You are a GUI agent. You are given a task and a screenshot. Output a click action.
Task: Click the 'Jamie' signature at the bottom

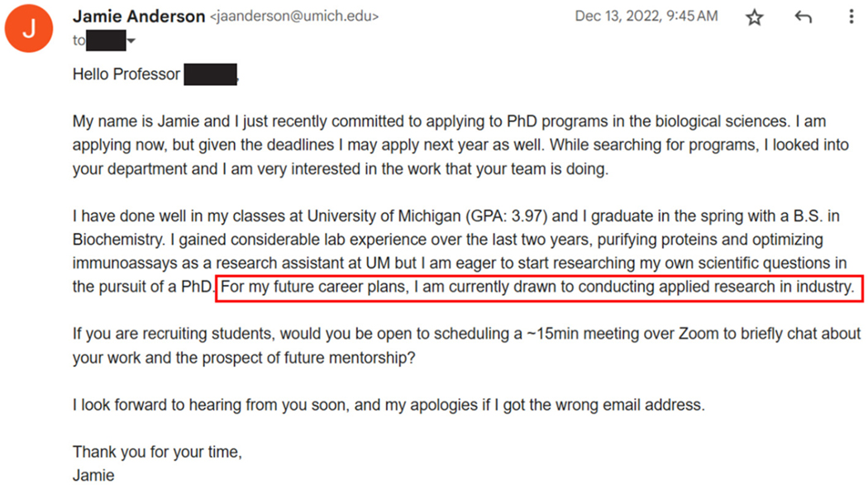tap(93, 475)
